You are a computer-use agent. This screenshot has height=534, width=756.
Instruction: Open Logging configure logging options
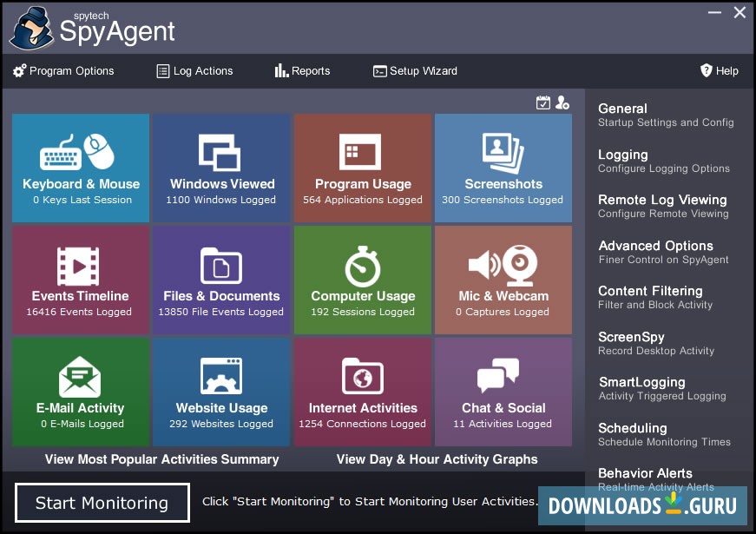664,161
